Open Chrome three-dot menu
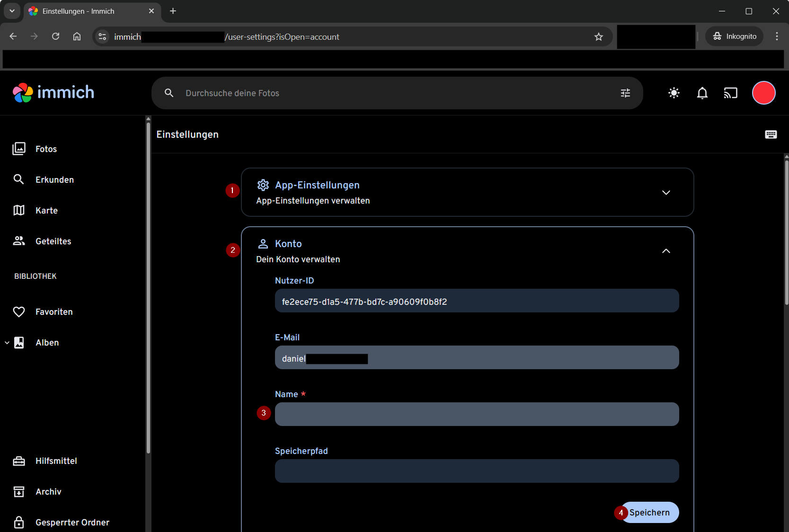This screenshot has width=789, height=532. pos(777,36)
